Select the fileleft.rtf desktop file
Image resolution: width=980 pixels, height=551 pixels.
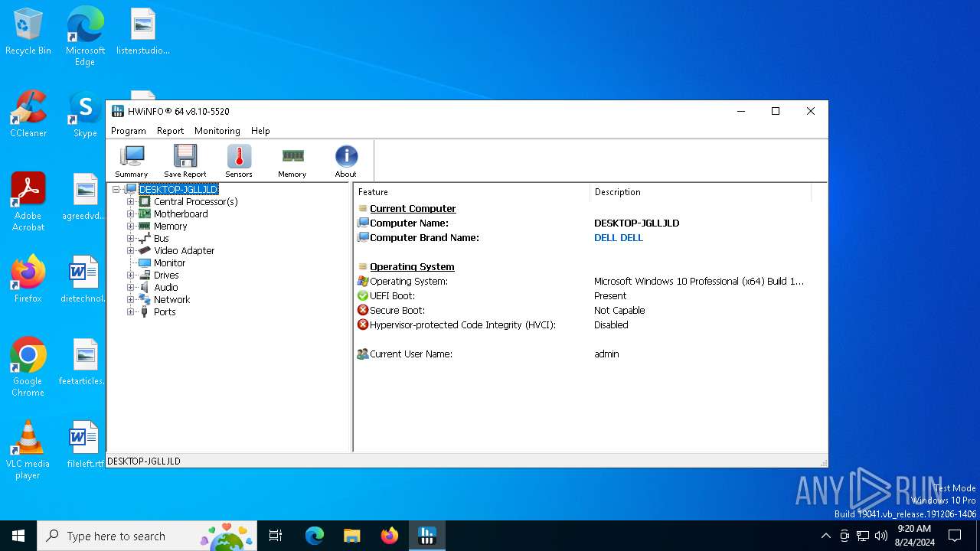click(x=85, y=444)
